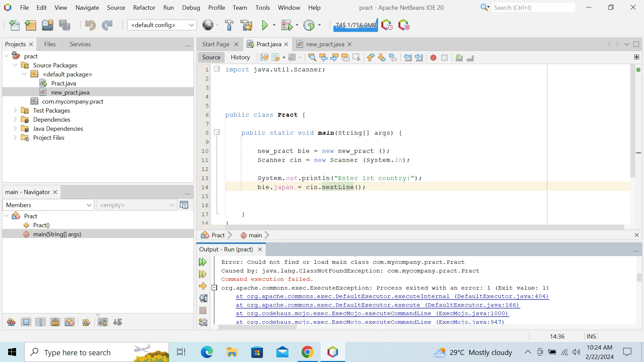The height and width of the screenshot is (362, 644).
Task: Expand the Java Dependencies node
Action: click(15, 128)
